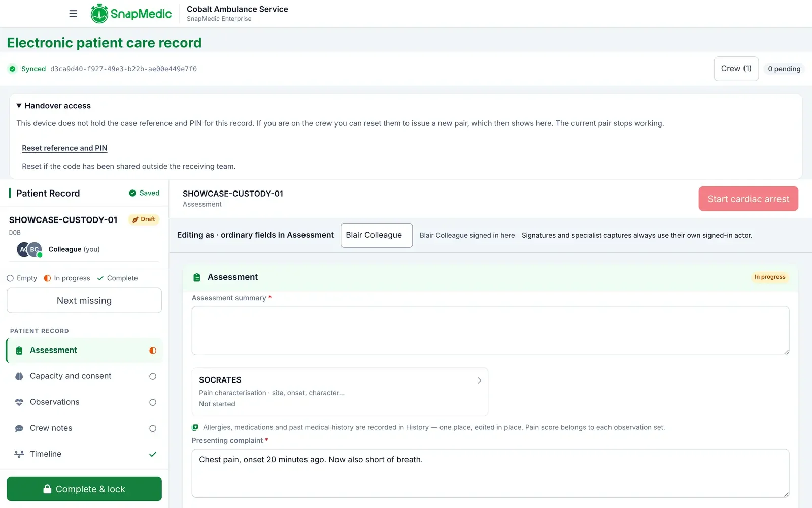This screenshot has height=508, width=812.
Task: Click the SHOWCASE-CUSTODY-01 title in sidebar
Action: pos(63,220)
